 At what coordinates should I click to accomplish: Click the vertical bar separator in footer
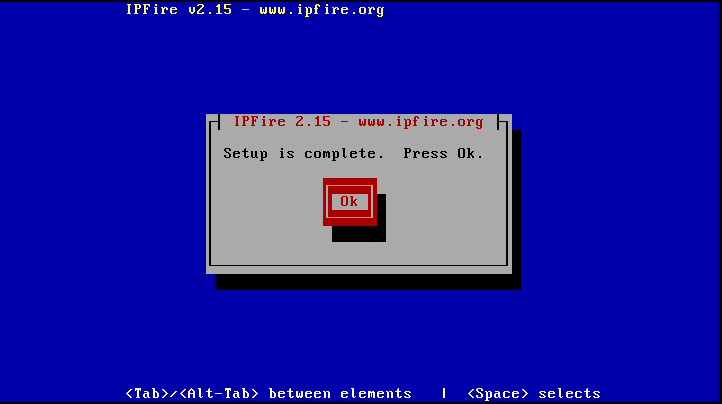point(444,394)
